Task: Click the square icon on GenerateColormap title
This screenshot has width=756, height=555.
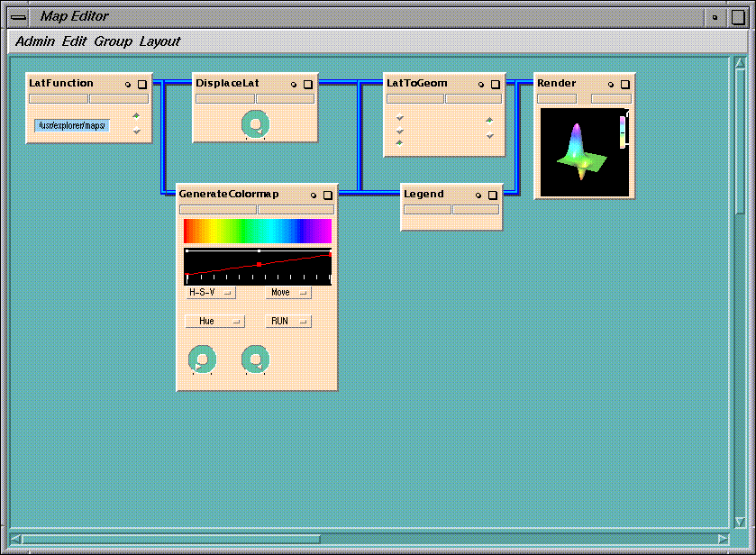Action: point(327,195)
